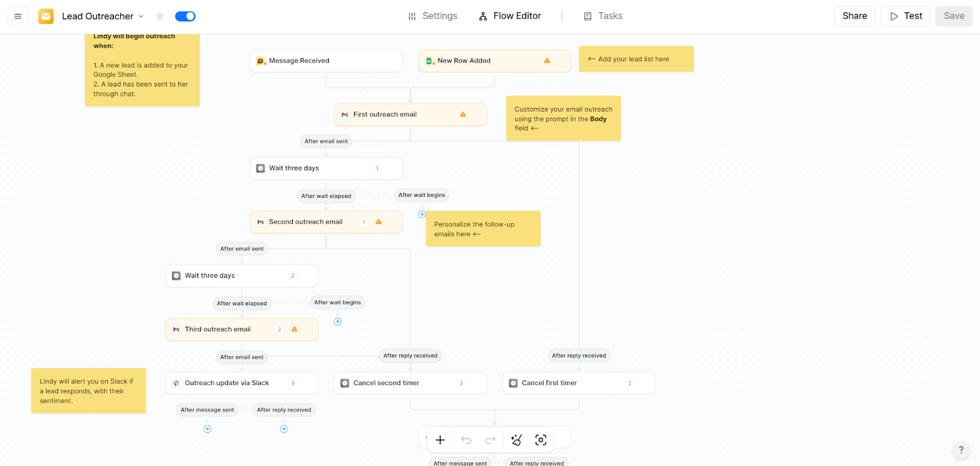Image resolution: width=980 pixels, height=466 pixels.
Task: Click the timer icon on first Wait three days
Action: pyautogui.click(x=260, y=168)
